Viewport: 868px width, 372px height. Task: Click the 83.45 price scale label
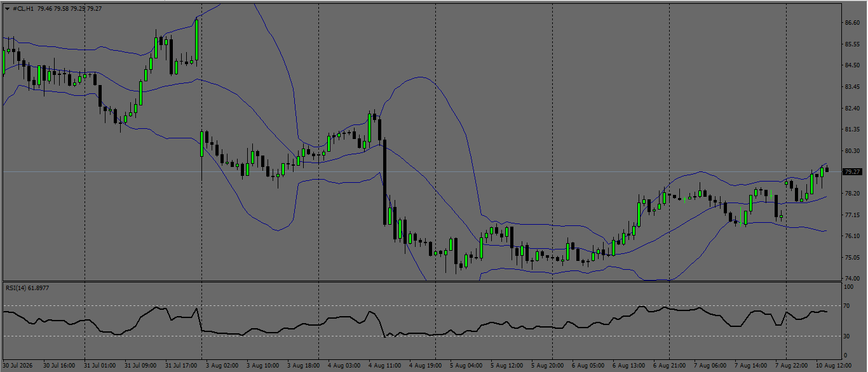pos(852,86)
